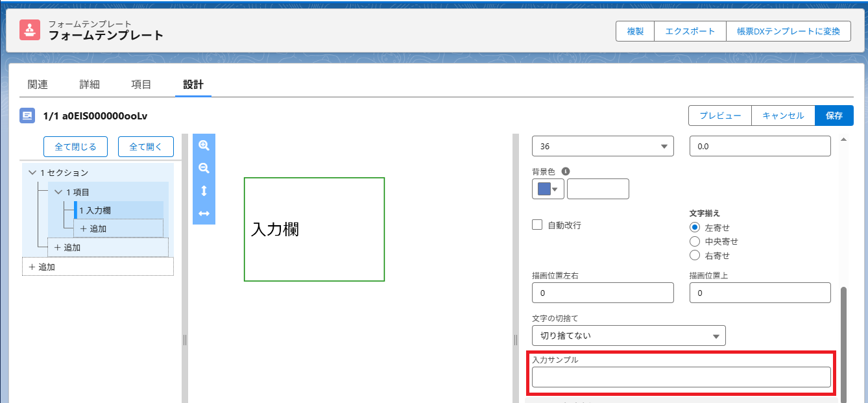Select the 1 入力欄 tree item

tap(95, 210)
